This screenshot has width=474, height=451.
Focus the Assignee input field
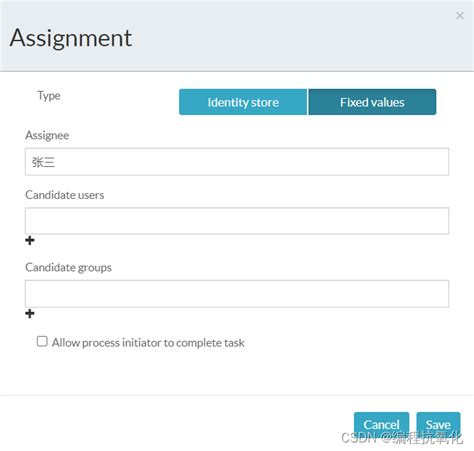[x=237, y=162]
